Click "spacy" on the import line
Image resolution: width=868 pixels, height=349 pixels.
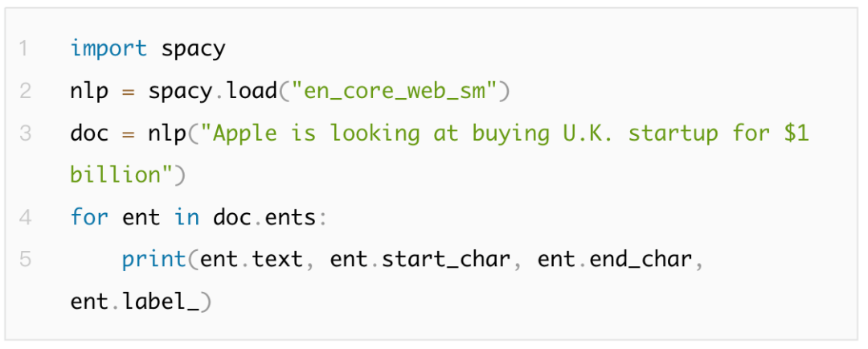(193, 49)
